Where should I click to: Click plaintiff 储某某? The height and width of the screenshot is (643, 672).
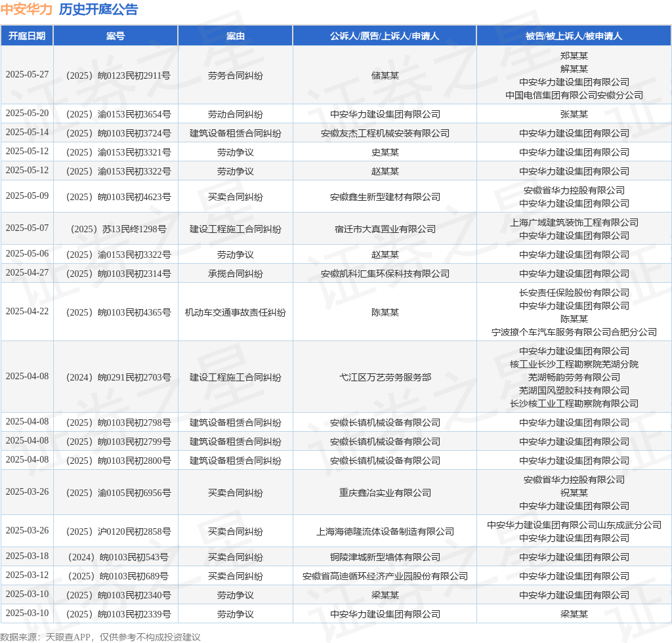tap(385, 75)
